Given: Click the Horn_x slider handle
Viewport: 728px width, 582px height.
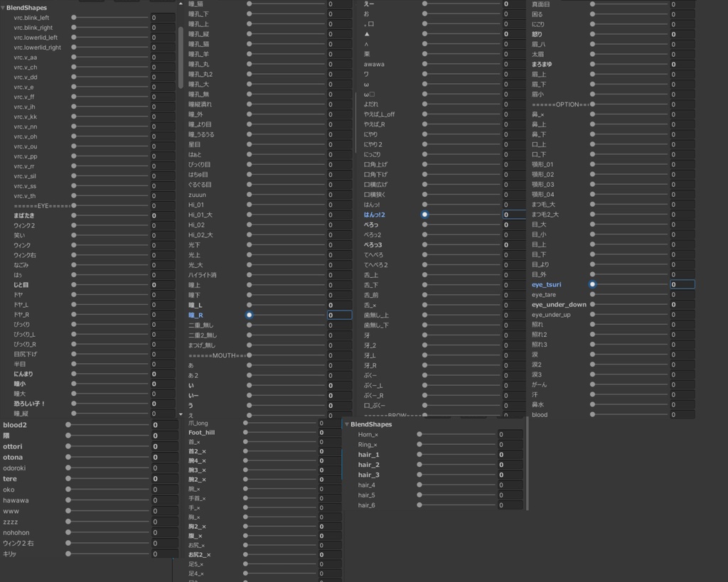Looking at the screenshot, I should coord(419,434).
